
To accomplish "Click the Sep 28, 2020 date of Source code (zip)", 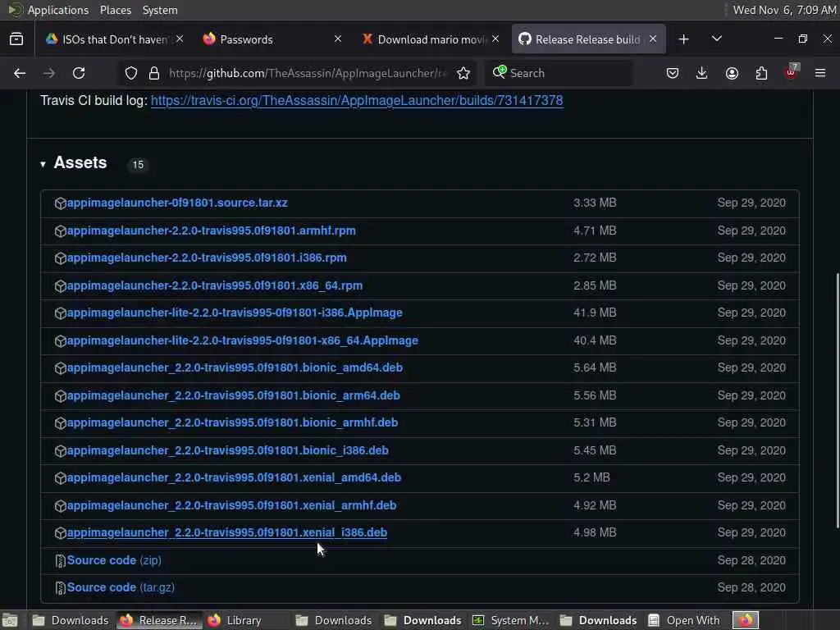I will [x=751, y=560].
